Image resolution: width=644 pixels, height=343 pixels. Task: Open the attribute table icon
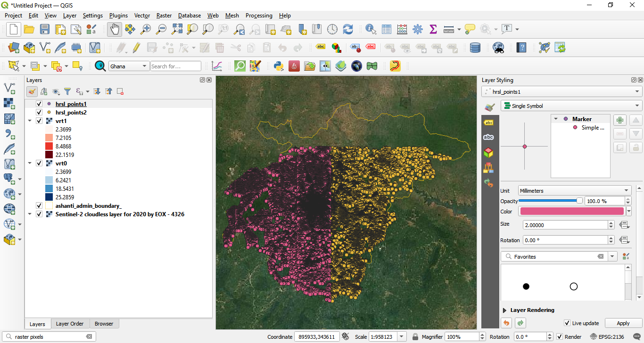tap(387, 29)
